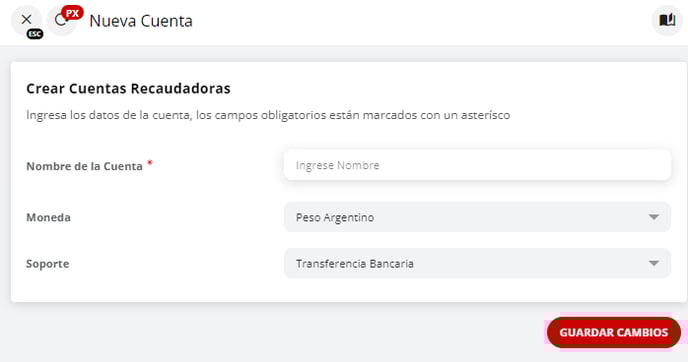
Task: Click the red PX badge
Action: coord(72,13)
